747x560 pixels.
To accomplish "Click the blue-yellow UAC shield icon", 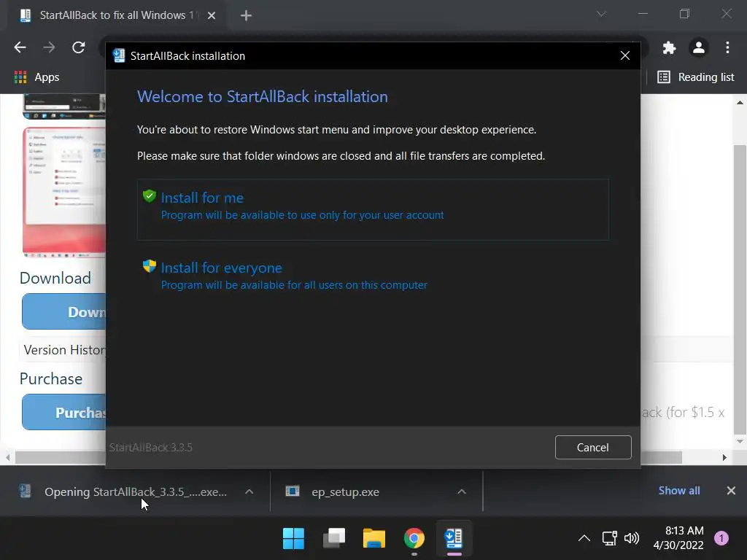I will point(149,265).
